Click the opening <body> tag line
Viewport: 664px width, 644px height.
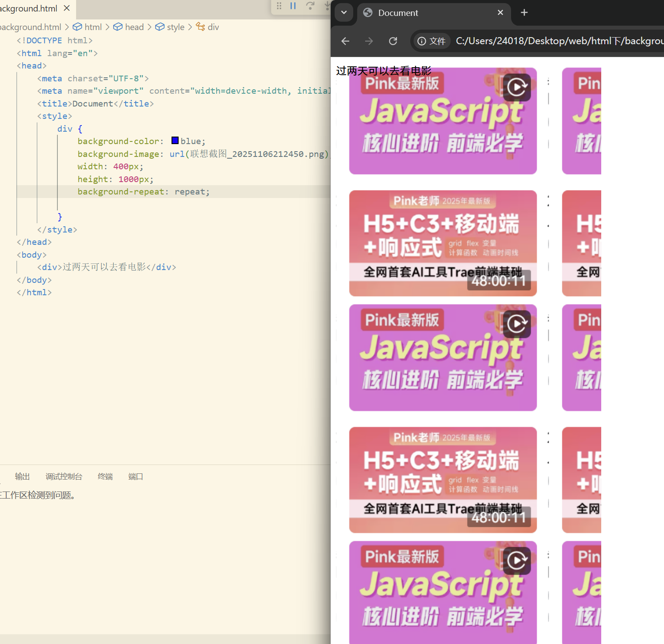32,255
